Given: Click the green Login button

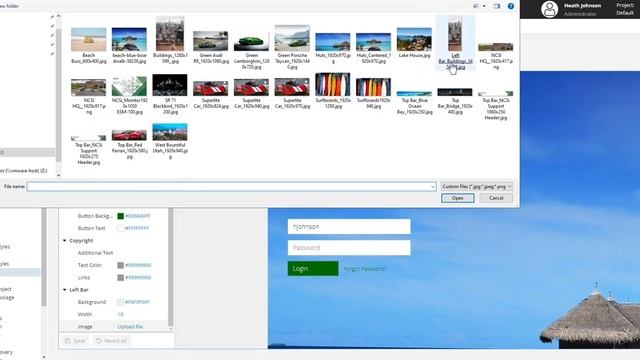Looking at the screenshot, I should 313,269.
